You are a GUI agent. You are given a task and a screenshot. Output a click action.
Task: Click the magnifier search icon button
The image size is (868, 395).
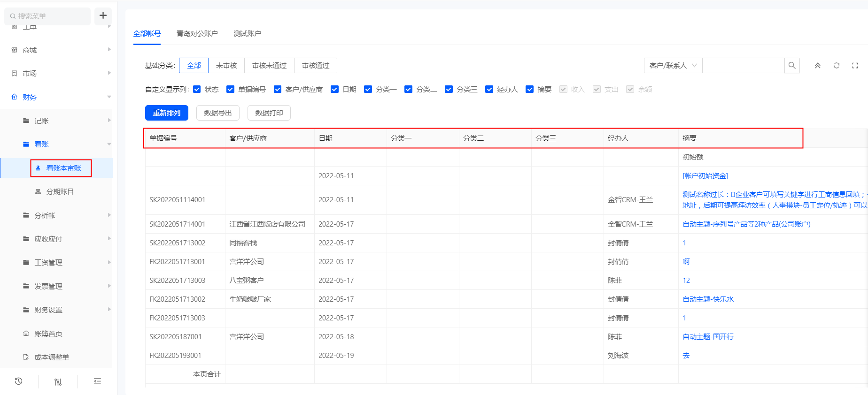point(792,66)
